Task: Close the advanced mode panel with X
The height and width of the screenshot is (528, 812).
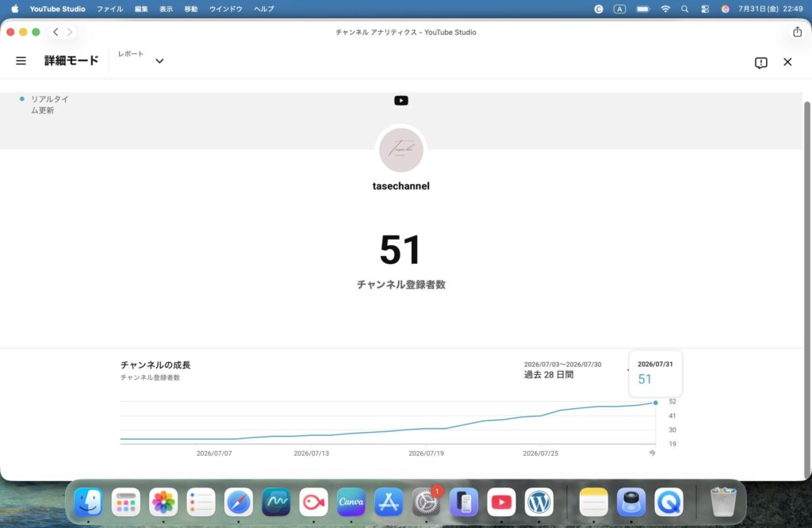Action: pyautogui.click(x=787, y=62)
